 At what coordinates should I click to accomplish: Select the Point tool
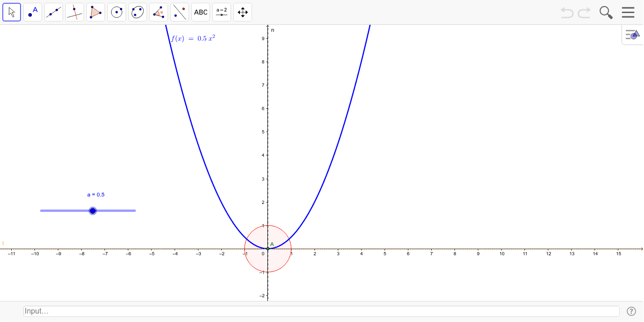33,12
